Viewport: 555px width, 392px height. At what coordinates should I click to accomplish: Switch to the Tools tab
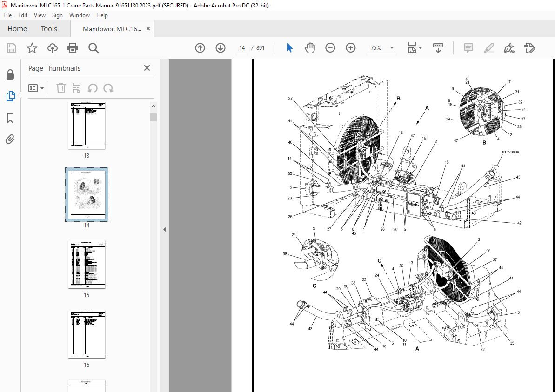click(x=49, y=29)
